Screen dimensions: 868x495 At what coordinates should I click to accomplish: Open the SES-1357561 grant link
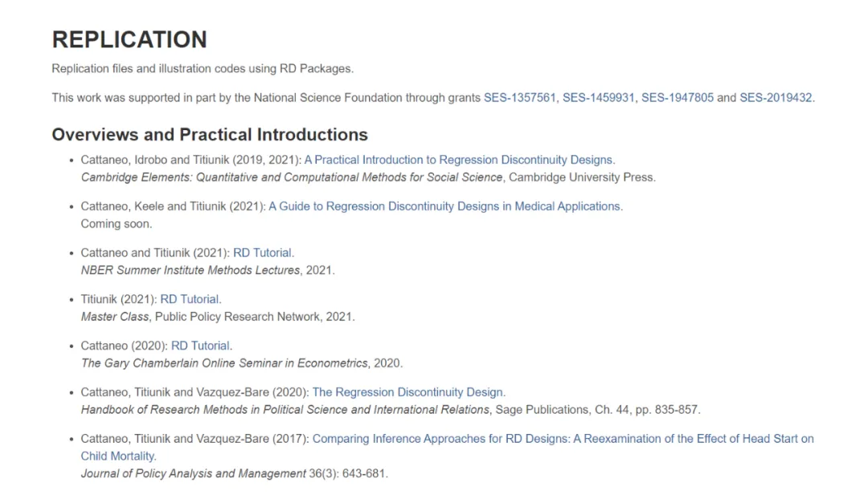tap(519, 98)
